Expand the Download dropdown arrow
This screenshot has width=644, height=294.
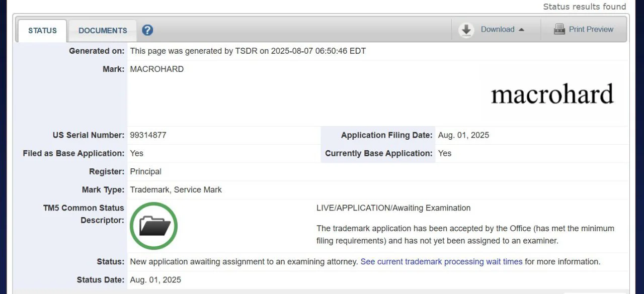(521, 30)
